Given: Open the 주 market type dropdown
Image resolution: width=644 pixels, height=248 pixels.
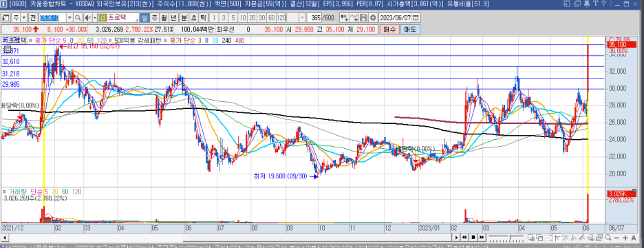Looking at the screenshot, I should pos(24,18).
